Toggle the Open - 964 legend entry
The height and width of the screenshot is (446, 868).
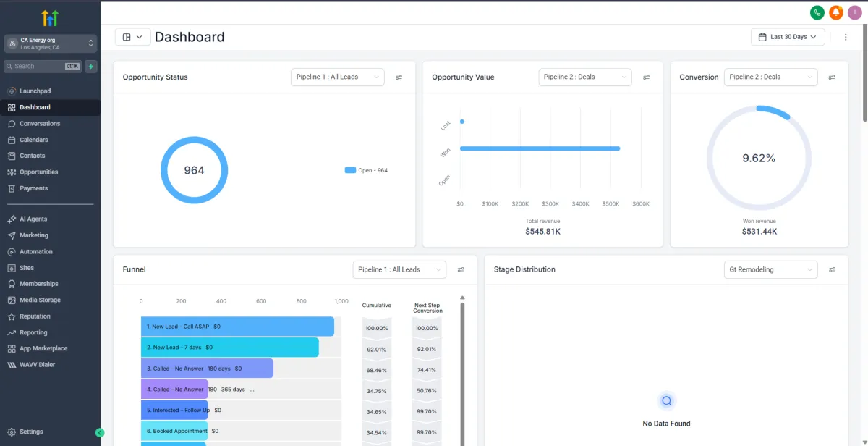pyautogui.click(x=366, y=170)
